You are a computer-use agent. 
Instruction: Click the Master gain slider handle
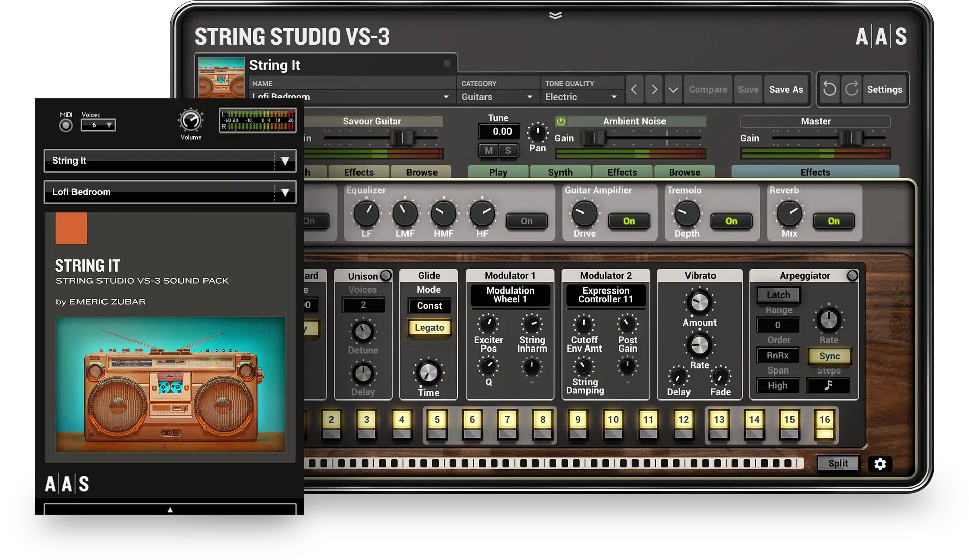point(851,138)
